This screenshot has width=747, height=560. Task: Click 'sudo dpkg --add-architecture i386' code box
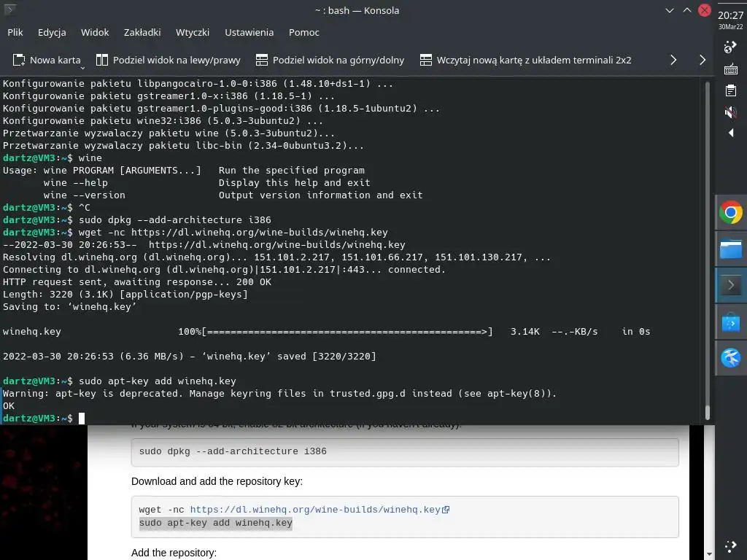point(405,452)
